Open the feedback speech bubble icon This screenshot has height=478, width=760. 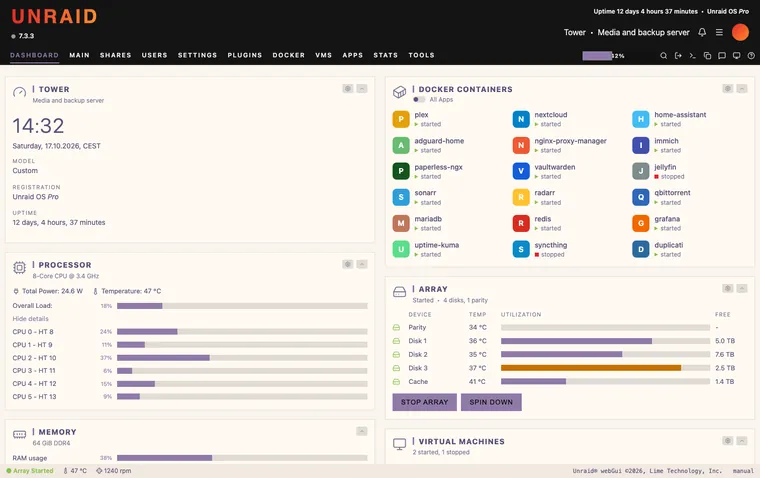coord(722,56)
